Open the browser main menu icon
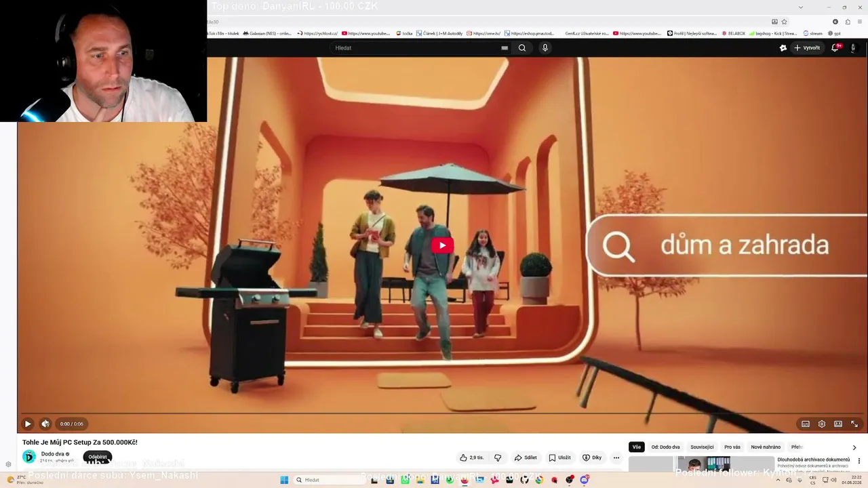This screenshot has height=488, width=868. click(x=860, y=22)
